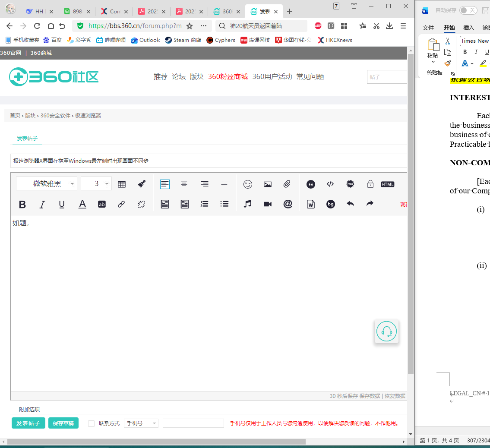
Task: Select the 插入 ribbon tab in Word
Action: (468, 28)
